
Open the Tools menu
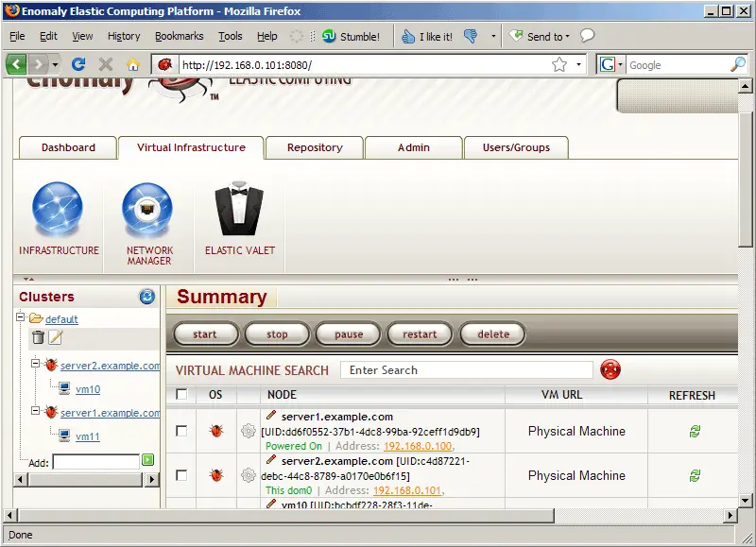tap(231, 36)
